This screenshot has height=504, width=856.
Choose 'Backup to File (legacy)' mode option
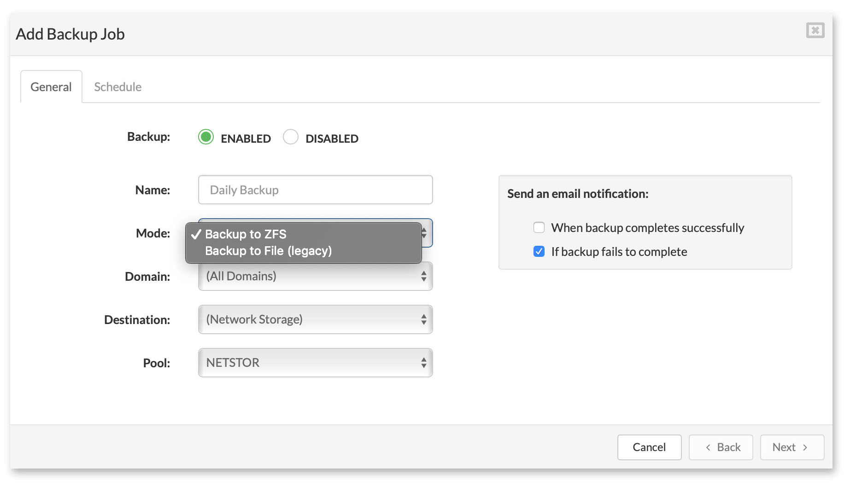tap(268, 251)
